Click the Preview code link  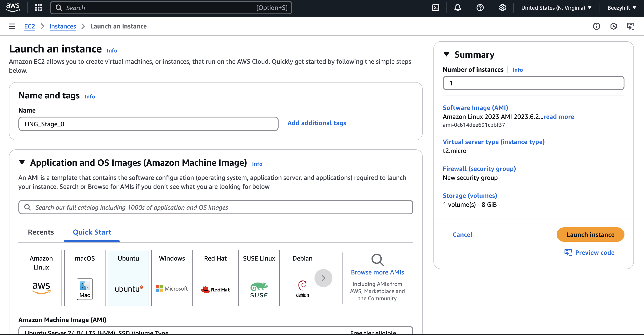595,252
